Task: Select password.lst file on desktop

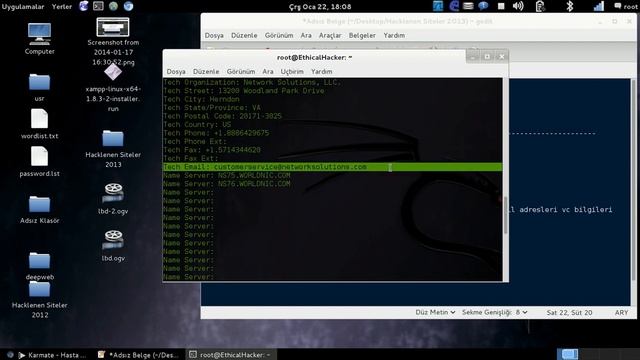Action: [40, 162]
